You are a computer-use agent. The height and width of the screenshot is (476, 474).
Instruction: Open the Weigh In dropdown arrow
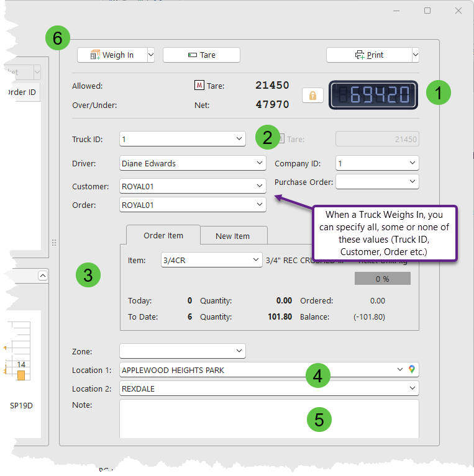[x=150, y=55]
